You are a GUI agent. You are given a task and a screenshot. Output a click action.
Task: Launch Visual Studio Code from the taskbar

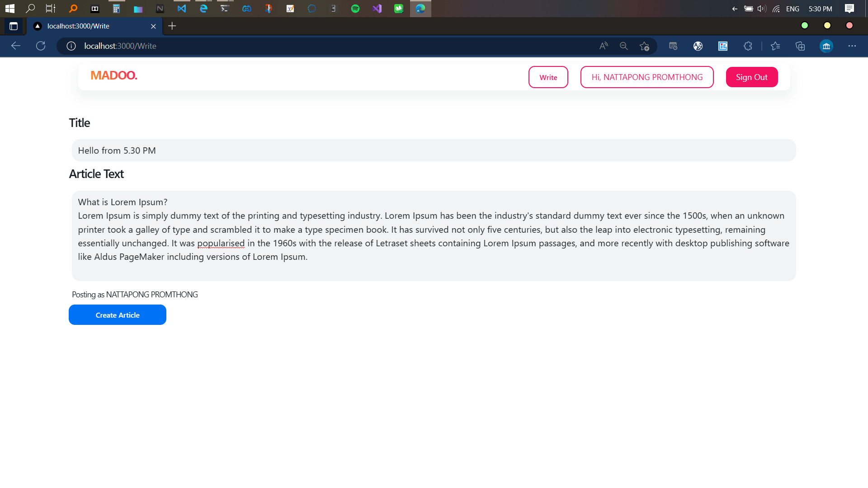pos(181,9)
